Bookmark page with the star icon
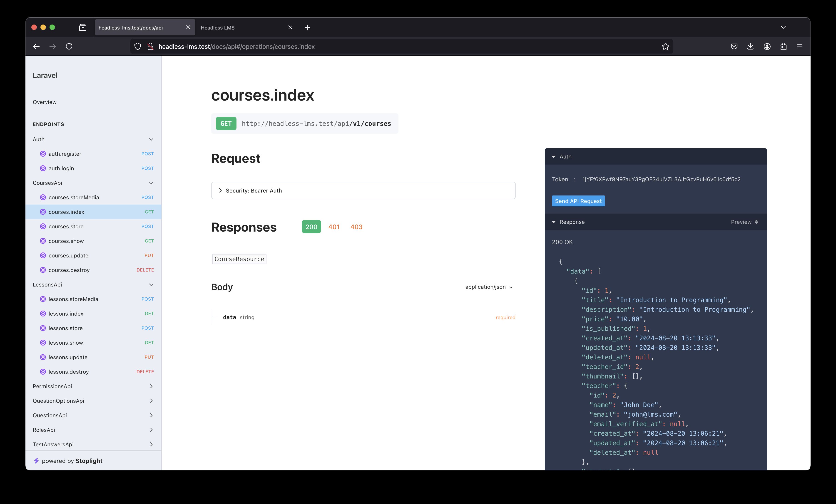836x504 pixels. pyautogui.click(x=665, y=47)
